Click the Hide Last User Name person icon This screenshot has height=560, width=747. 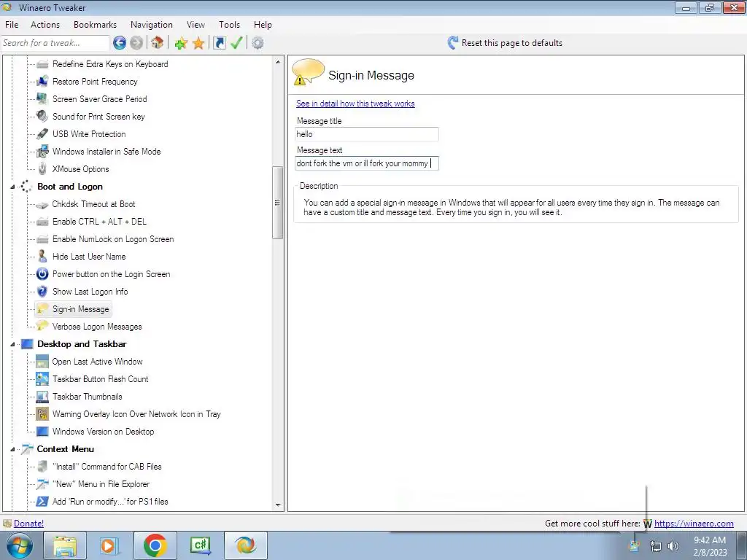pyautogui.click(x=42, y=256)
